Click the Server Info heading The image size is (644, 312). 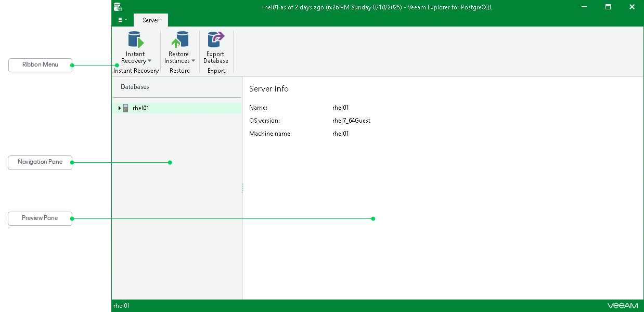pos(268,89)
